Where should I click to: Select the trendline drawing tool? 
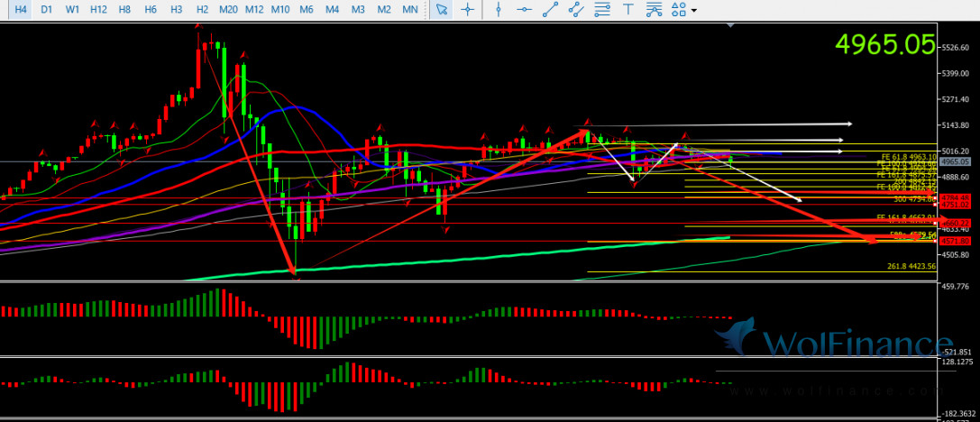point(551,9)
